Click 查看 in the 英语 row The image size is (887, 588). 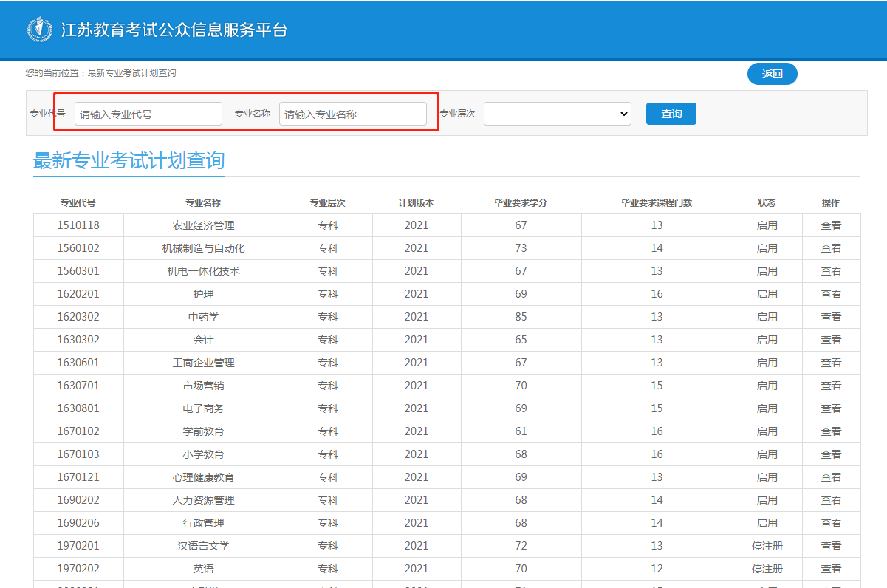tap(831, 569)
